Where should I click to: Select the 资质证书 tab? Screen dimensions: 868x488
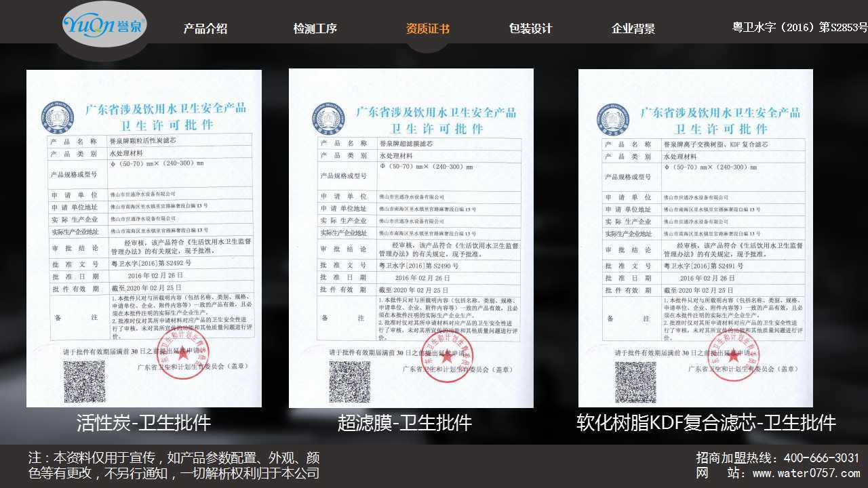[x=428, y=28]
